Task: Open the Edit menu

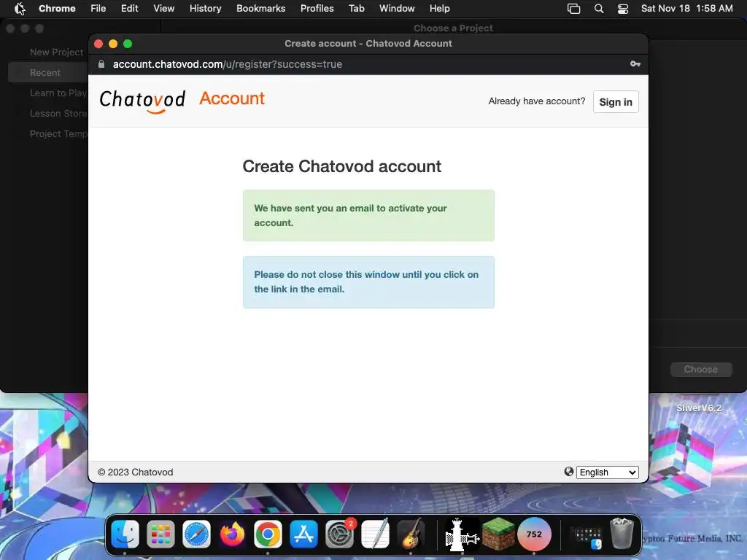Action: [129, 9]
